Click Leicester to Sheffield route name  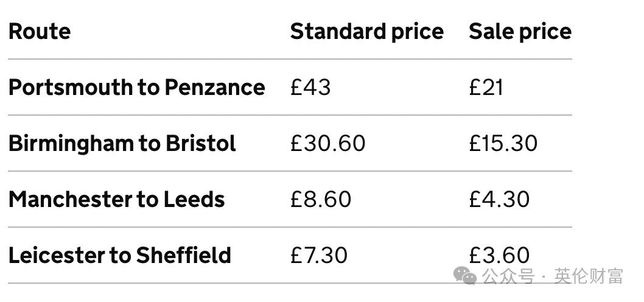119,255
